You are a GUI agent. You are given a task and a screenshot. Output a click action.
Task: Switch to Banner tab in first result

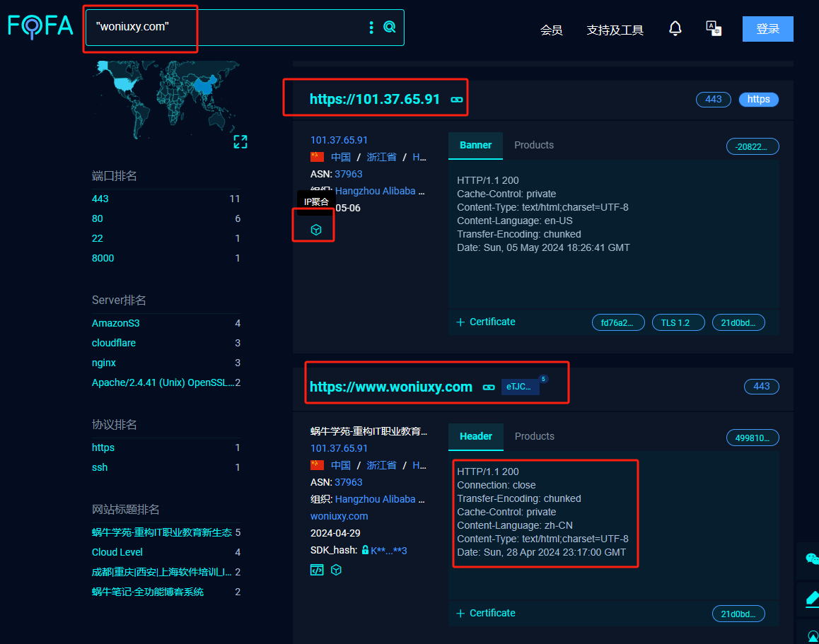pos(475,145)
